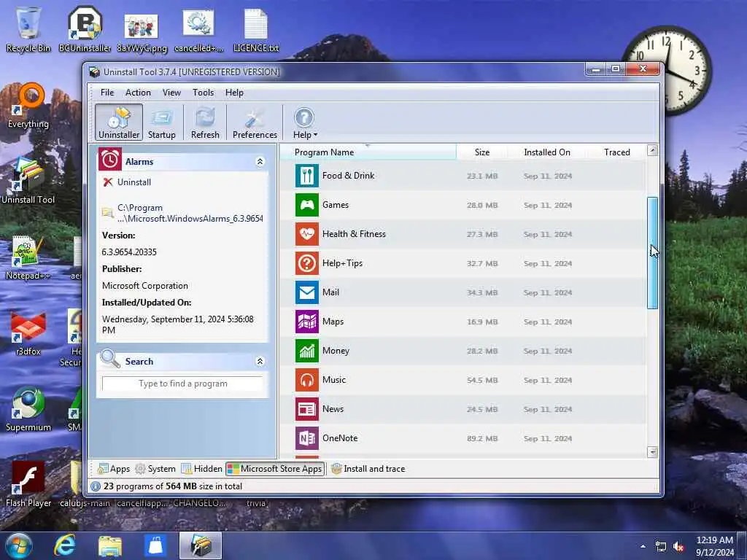The image size is (747, 560).
Task: Select the Food & Drink app icon
Action: pos(307,176)
